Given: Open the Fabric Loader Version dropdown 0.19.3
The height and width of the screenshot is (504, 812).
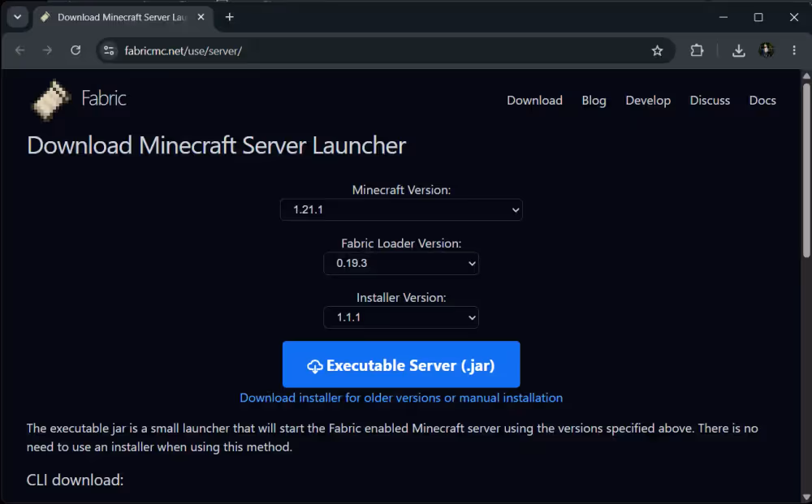Looking at the screenshot, I should coord(401,264).
